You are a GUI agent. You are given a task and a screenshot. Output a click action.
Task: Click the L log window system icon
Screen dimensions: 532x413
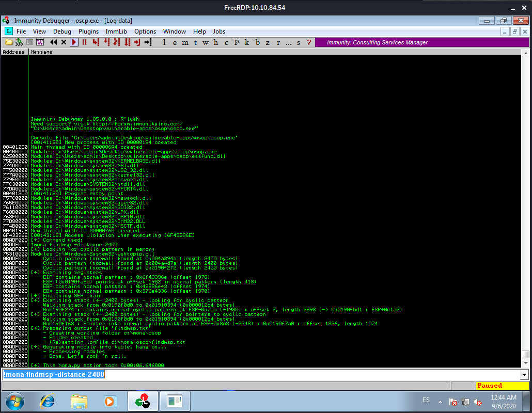tap(8, 31)
